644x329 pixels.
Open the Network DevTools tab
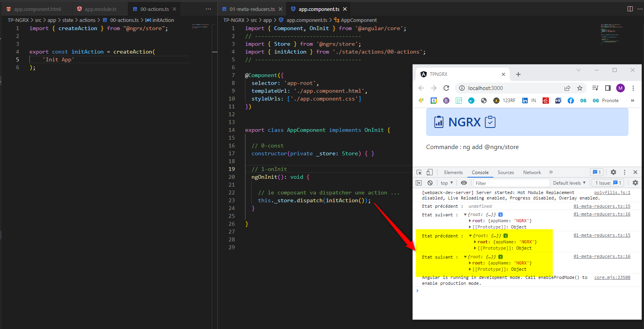(x=532, y=172)
